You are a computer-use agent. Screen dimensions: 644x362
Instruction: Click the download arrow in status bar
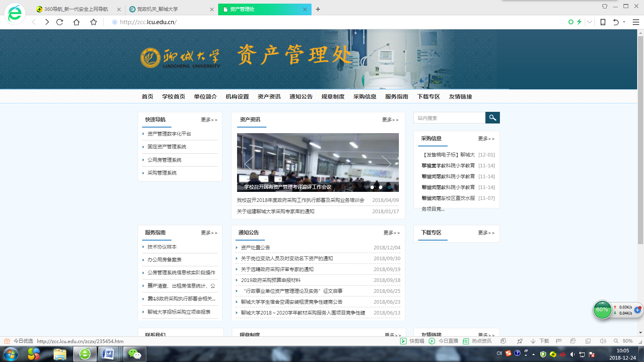coord(533,341)
